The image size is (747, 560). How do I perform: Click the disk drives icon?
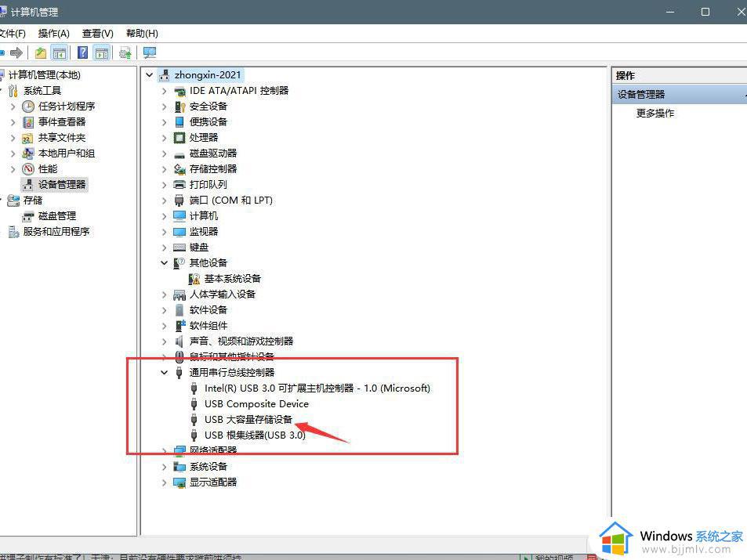click(179, 155)
